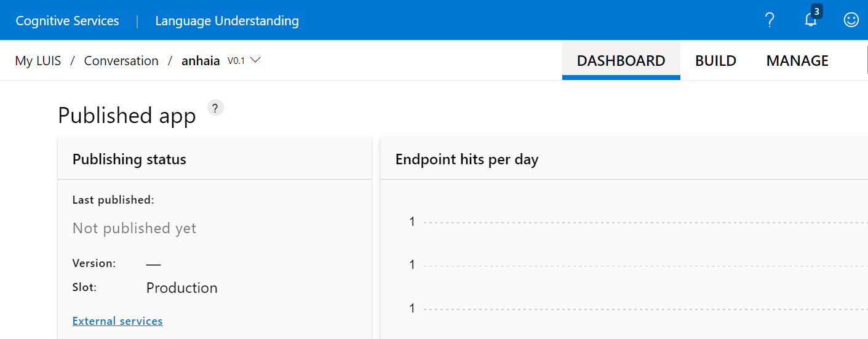
Task: Select the Endpoint hits per day heading
Action: tap(467, 159)
